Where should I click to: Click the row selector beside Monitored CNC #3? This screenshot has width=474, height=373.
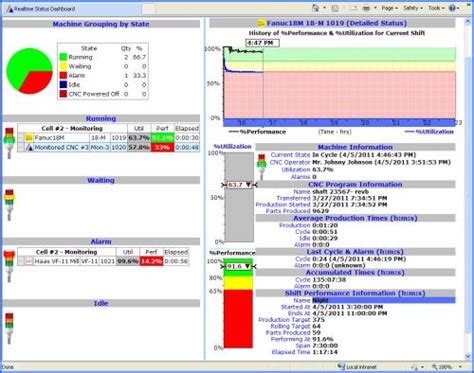point(21,147)
